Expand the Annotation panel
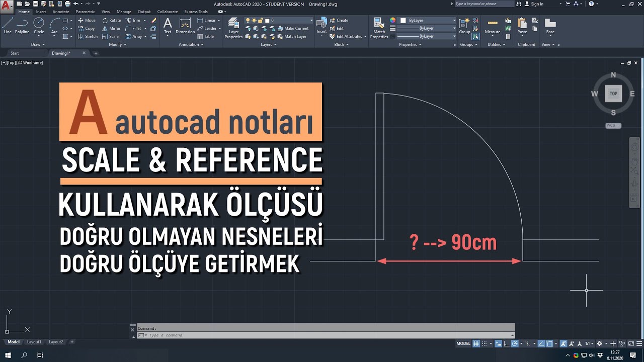This screenshot has height=362, width=644. tap(191, 44)
